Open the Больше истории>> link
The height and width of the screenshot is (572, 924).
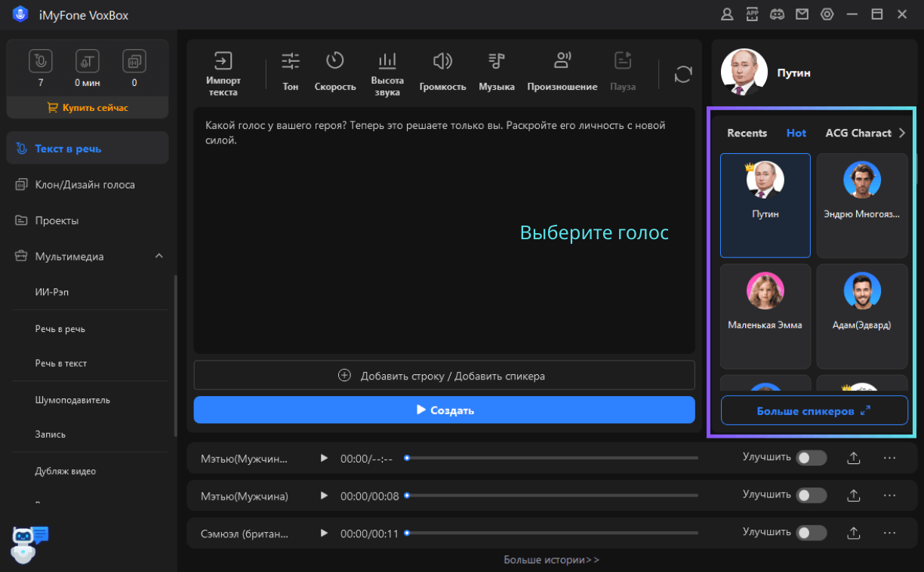(x=552, y=560)
